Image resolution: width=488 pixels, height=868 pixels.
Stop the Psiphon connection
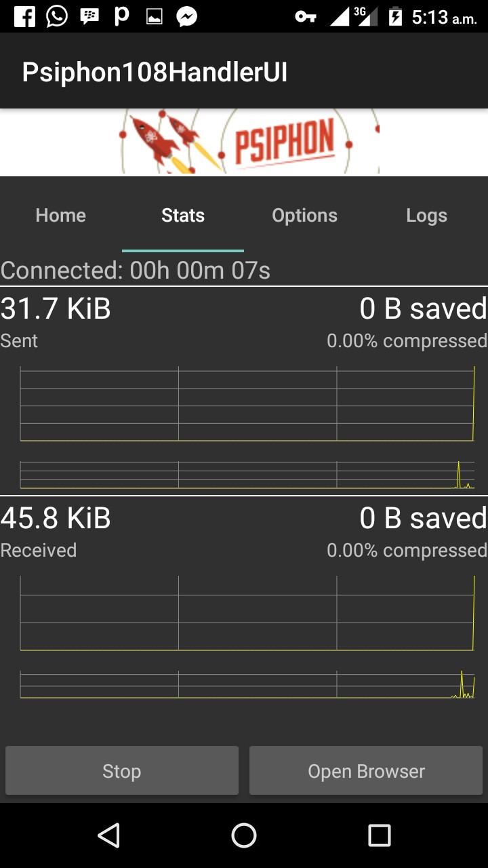point(122,771)
